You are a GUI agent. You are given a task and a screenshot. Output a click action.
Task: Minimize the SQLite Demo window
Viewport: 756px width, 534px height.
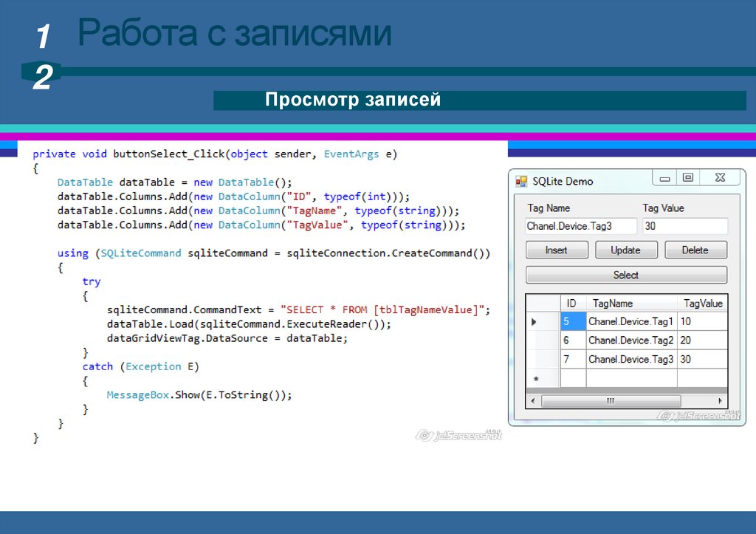pos(665,178)
